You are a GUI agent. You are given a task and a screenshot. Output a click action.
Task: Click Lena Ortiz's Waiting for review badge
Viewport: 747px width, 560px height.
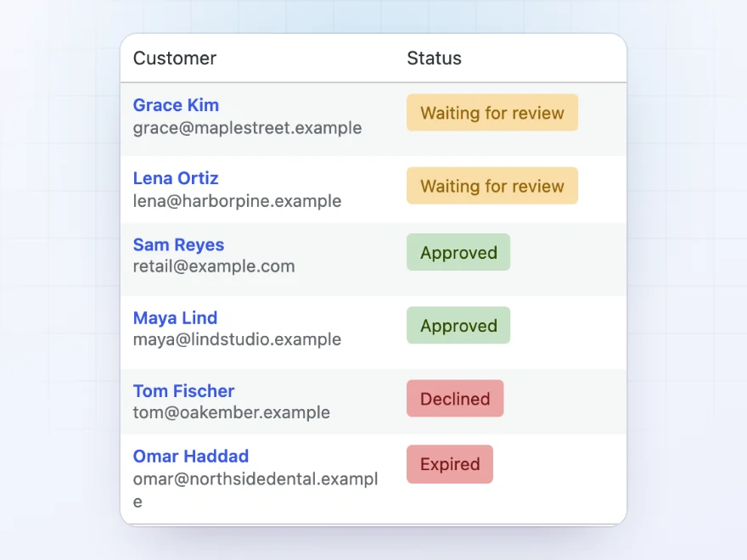(x=492, y=186)
